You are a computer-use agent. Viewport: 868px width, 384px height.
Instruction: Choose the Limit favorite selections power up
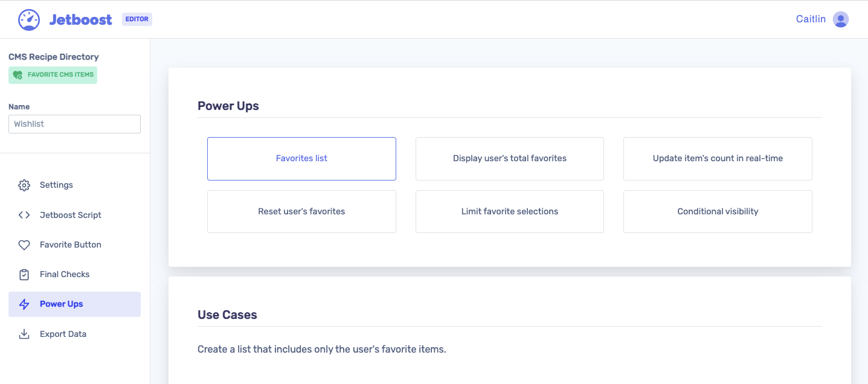pos(509,211)
